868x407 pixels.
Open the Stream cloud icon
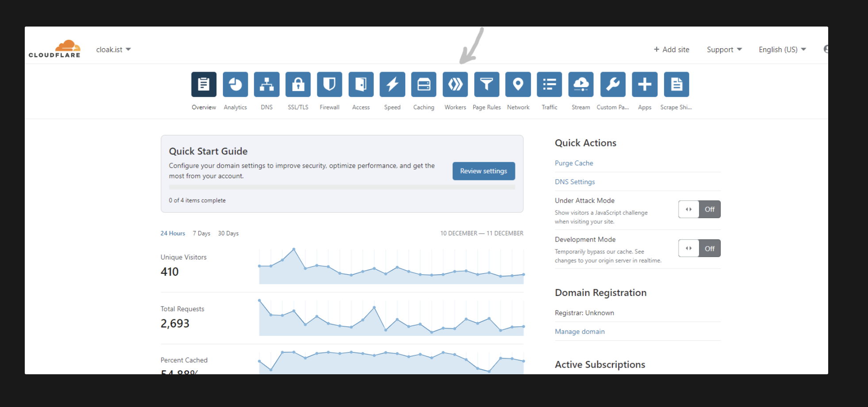click(x=580, y=84)
